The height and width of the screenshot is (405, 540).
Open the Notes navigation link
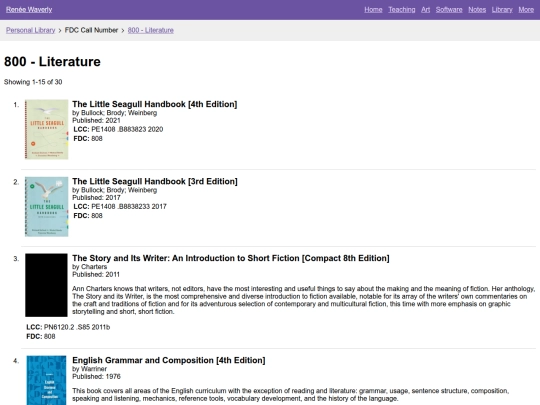[477, 10]
